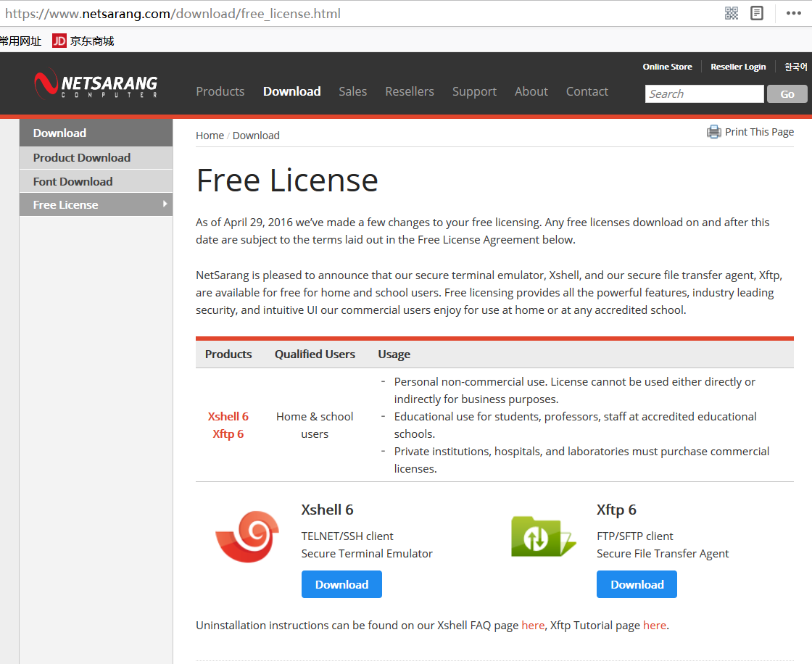Screen dimensions: 812x664
Task: Open the 京东商城 bookmark
Action: [x=92, y=41]
